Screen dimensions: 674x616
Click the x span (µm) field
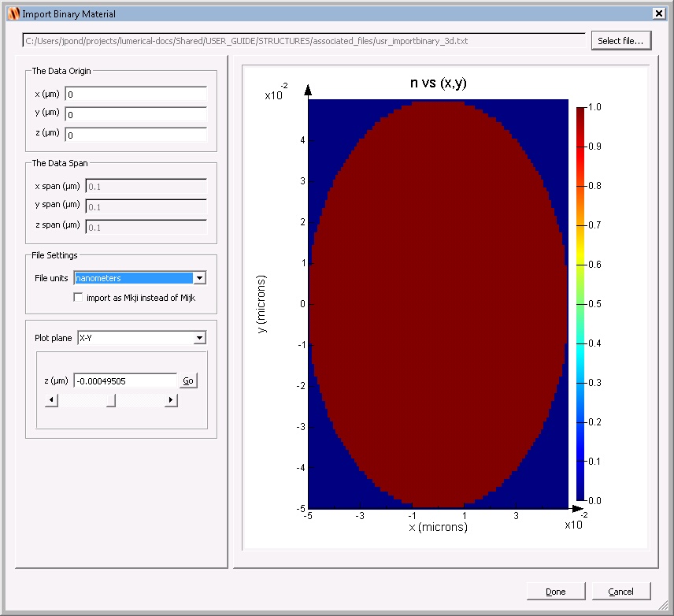click(x=146, y=186)
